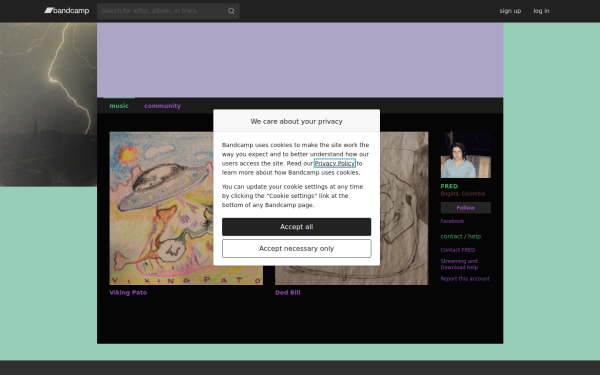The image size is (600, 375).
Task: Choose Accept necessary only
Action: [297, 248]
